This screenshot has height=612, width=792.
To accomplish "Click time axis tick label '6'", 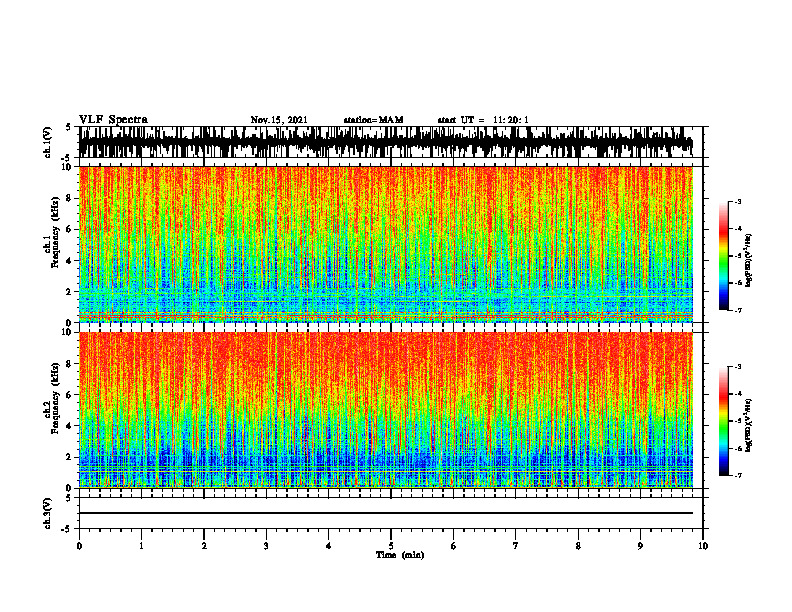I will pos(454,546).
